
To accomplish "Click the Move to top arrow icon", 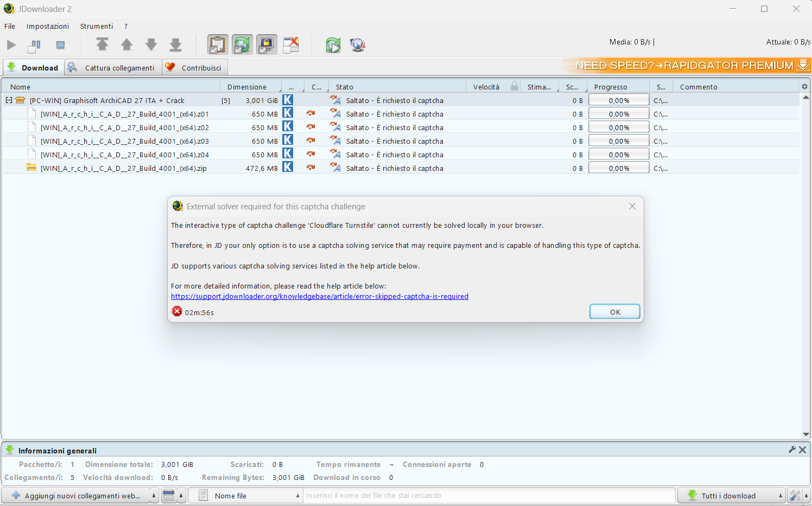I will 102,45.
